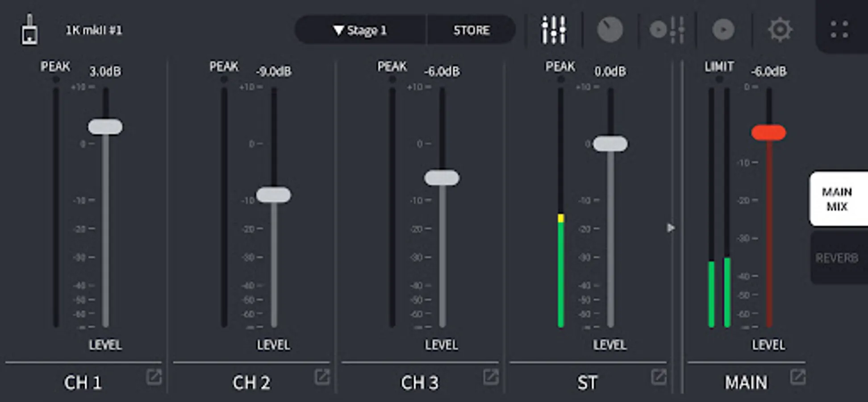Click the CH 3 -6.0dB level value

(x=442, y=71)
